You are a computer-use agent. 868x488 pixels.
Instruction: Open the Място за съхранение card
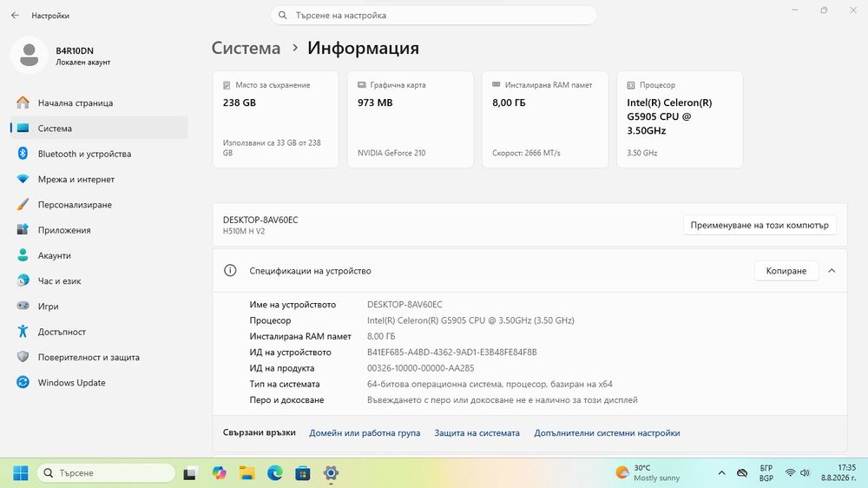click(x=276, y=119)
